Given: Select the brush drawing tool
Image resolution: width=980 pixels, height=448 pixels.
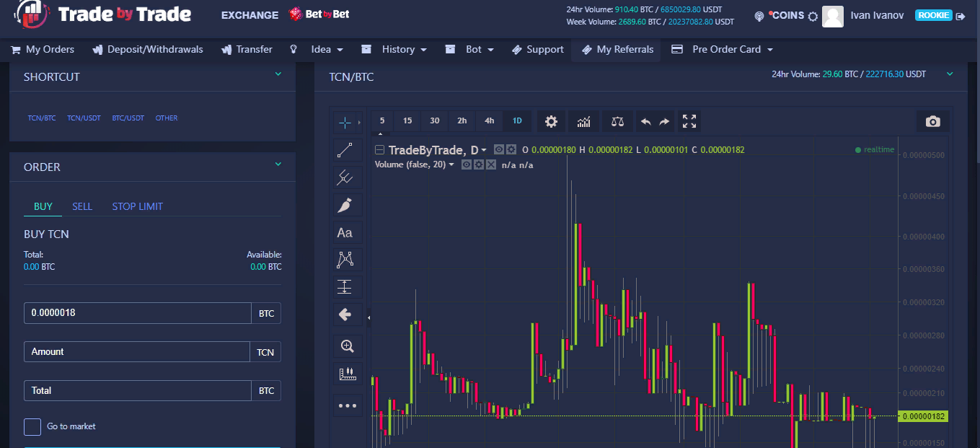Looking at the screenshot, I should pos(345,205).
